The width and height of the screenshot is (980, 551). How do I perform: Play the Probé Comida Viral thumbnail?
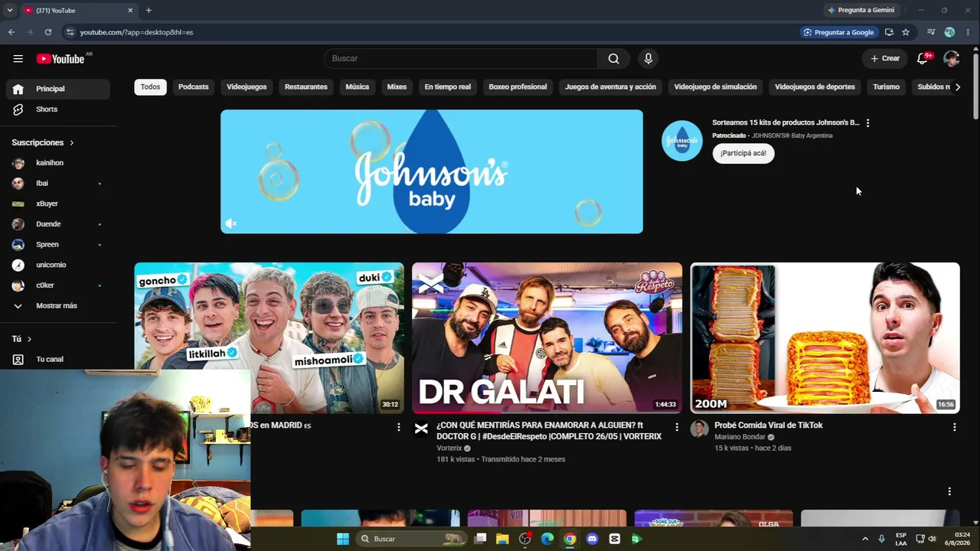tap(825, 338)
